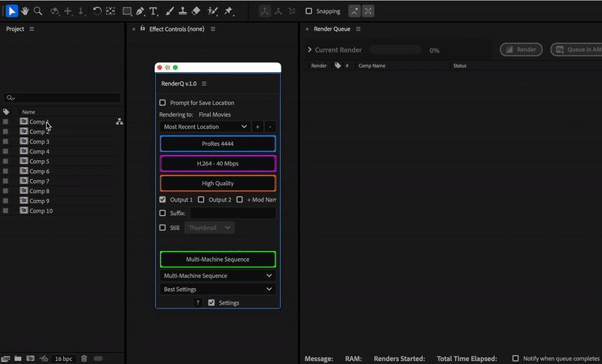Expand the Current Render section
602x364 pixels.
tap(310, 50)
